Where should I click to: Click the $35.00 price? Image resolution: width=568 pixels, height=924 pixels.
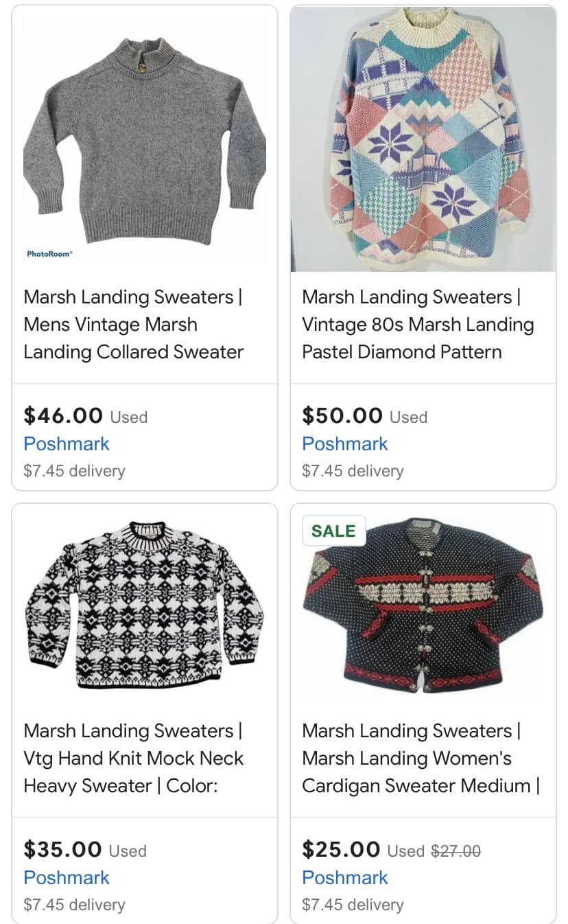coord(63,849)
